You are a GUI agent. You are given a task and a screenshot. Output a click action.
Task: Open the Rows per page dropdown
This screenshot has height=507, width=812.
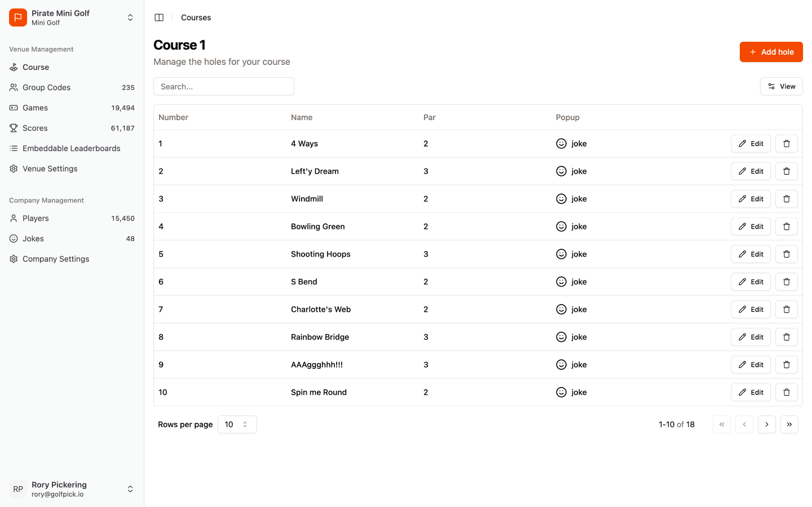click(x=237, y=424)
